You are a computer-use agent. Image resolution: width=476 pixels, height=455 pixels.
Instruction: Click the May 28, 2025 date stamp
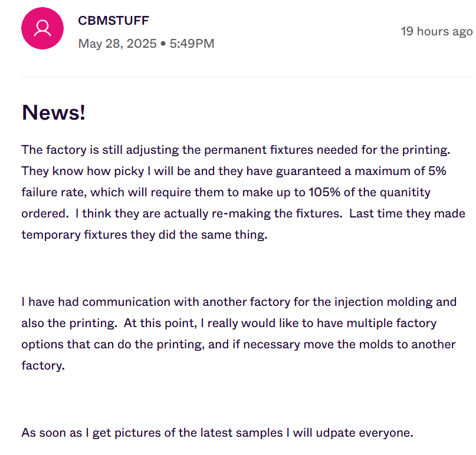[117, 44]
